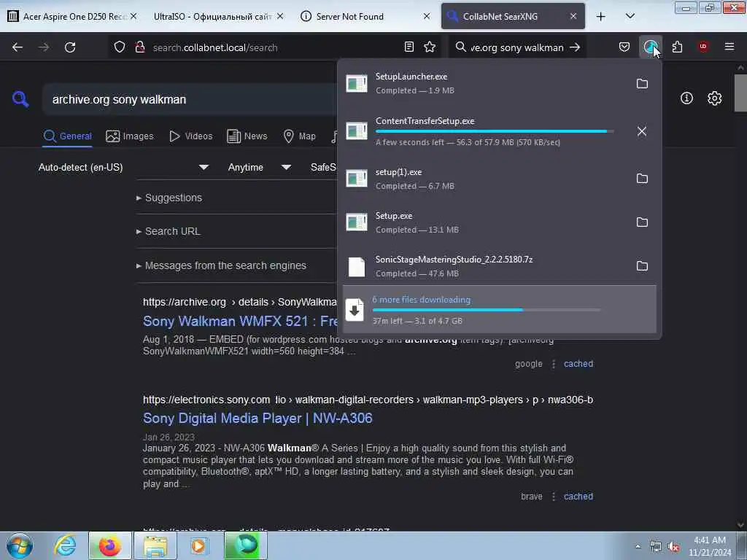Expand the Suggestions section

[169, 198]
